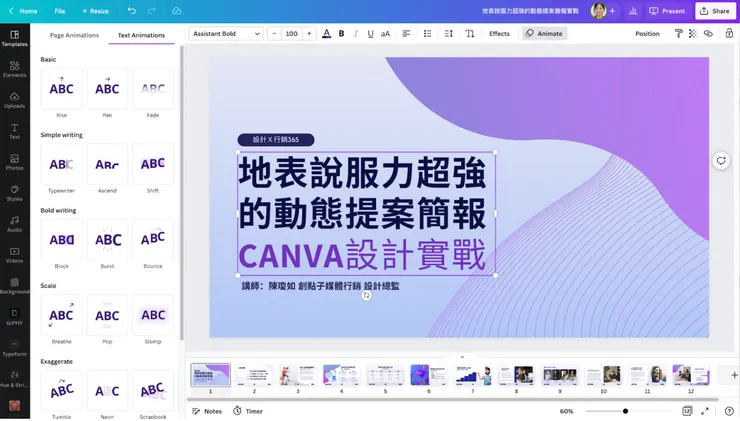The width and height of the screenshot is (740, 421).
Task: Select the Rise text animation
Action: [61, 89]
